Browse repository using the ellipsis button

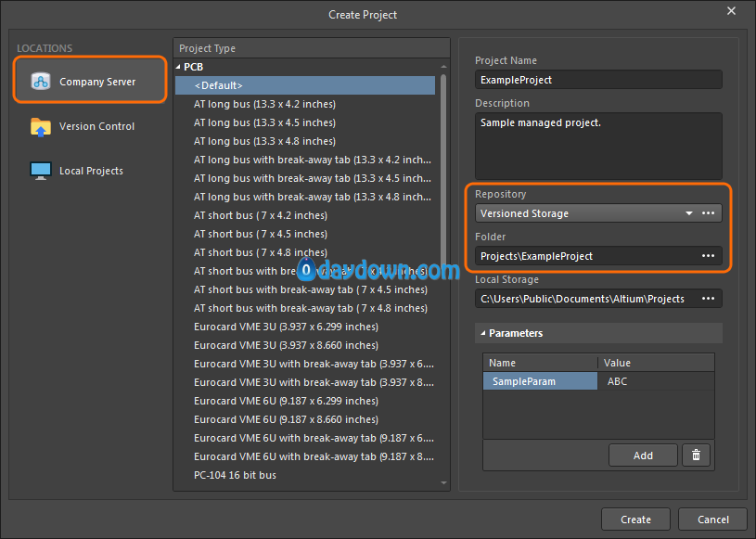point(709,213)
